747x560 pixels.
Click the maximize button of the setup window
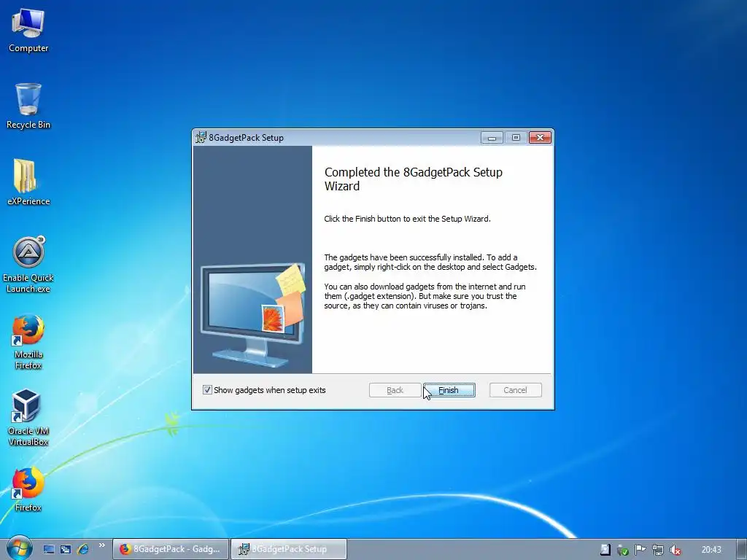pos(516,138)
